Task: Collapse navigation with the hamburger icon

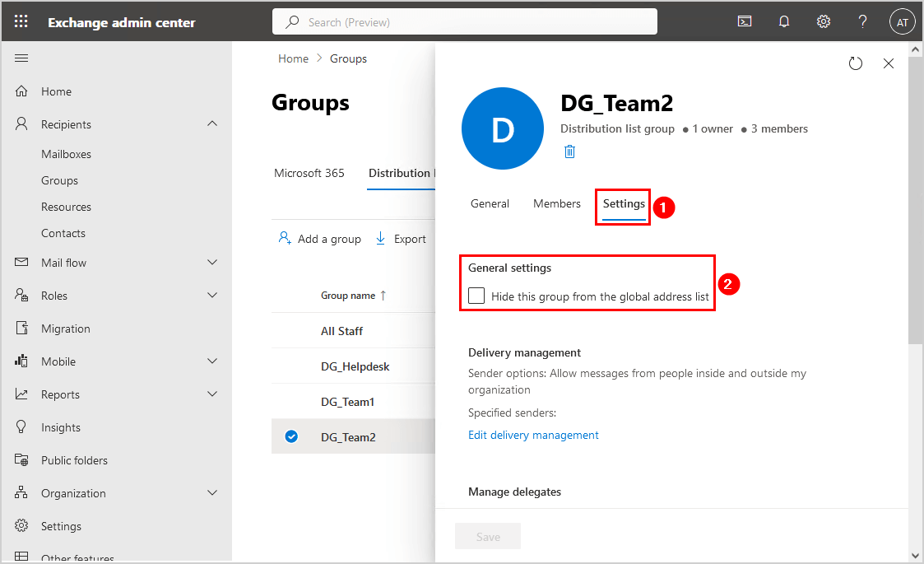Action: point(22,58)
